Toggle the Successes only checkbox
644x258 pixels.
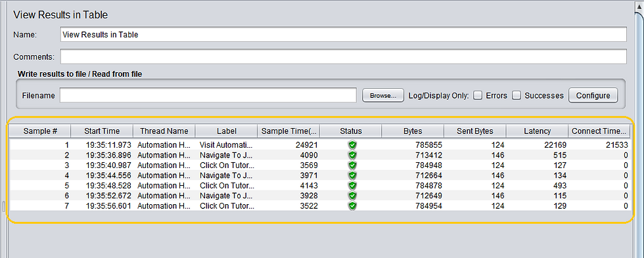pyautogui.click(x=517, y=96)
